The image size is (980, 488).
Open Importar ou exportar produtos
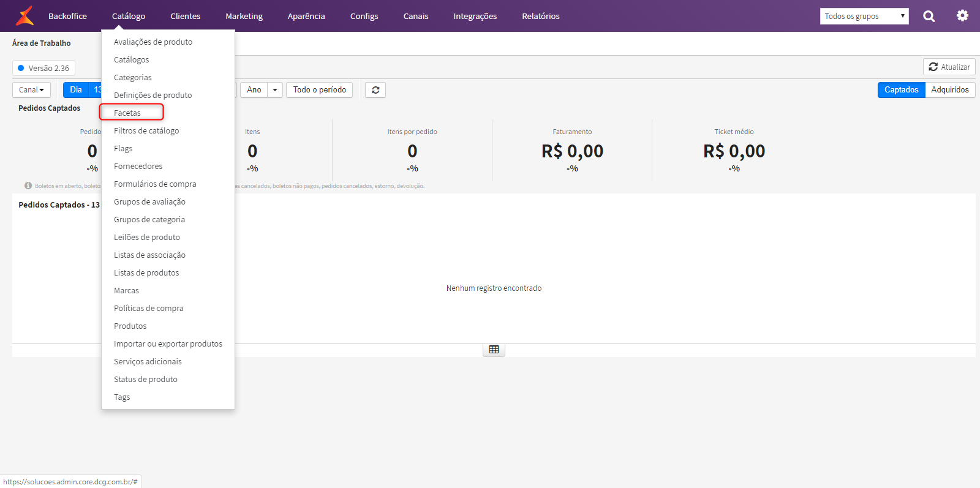tap(168, 343)
